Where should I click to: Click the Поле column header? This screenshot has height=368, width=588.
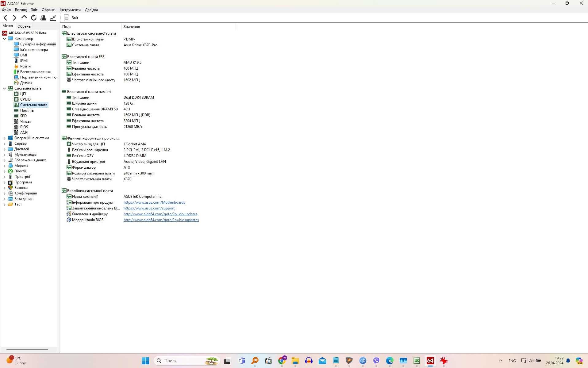click(x=91, y=27)
